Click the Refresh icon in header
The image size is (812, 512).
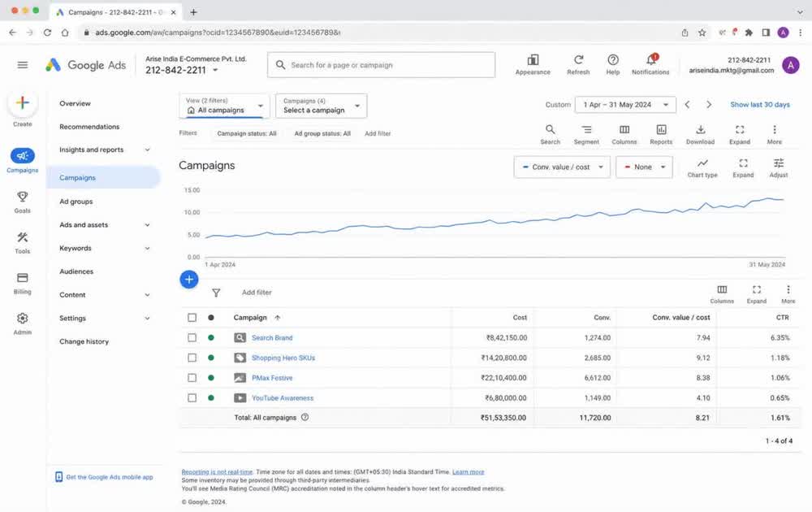click(578, 60)
